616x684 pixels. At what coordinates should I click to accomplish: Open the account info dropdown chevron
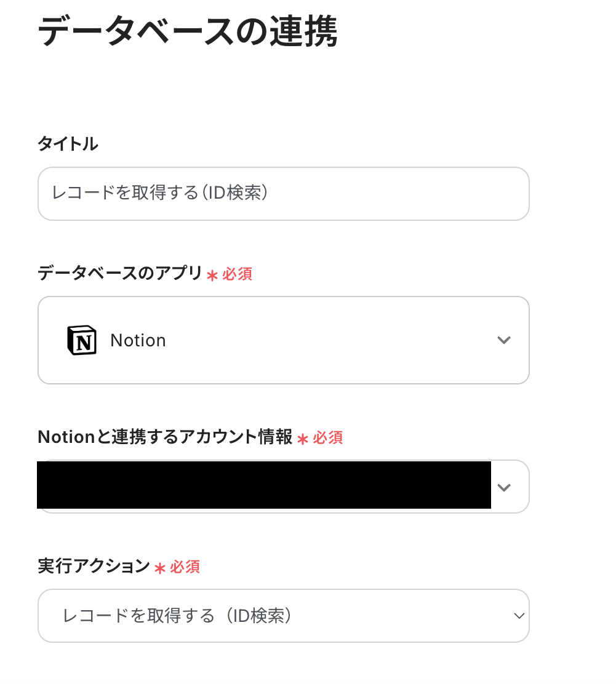pyautogui.click(x=504, y=487)
